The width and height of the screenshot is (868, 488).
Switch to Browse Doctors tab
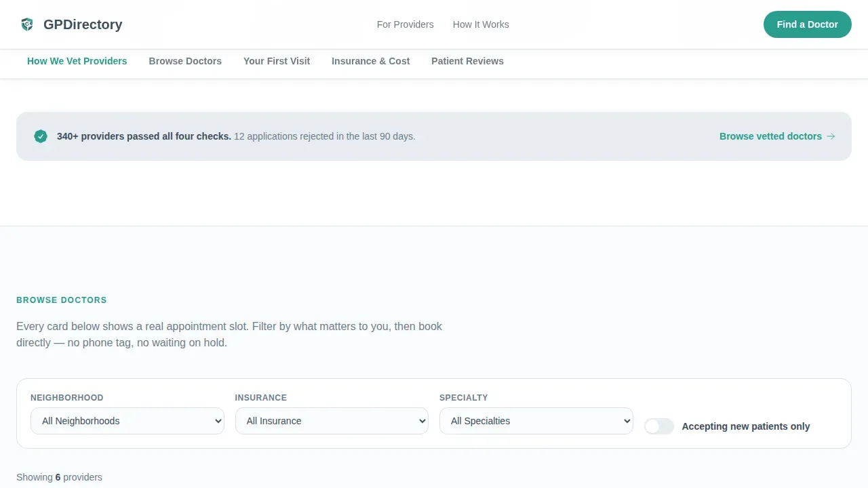(185, 61)
